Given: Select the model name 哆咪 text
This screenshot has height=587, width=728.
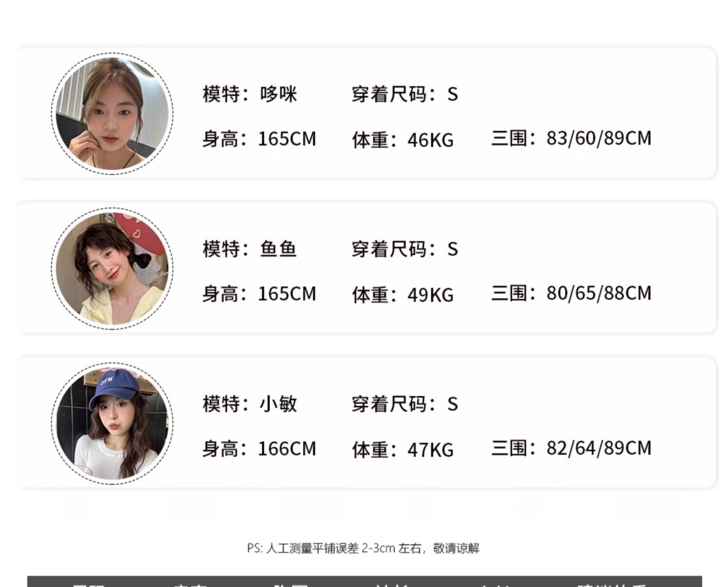Looking at the screenshot, I should click(x=278, y=94).
